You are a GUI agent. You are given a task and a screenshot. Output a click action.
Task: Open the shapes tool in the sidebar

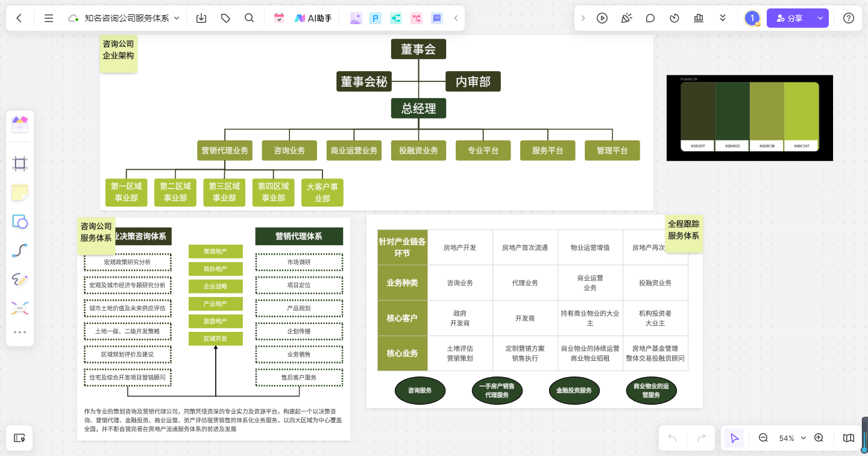point(20,222)
